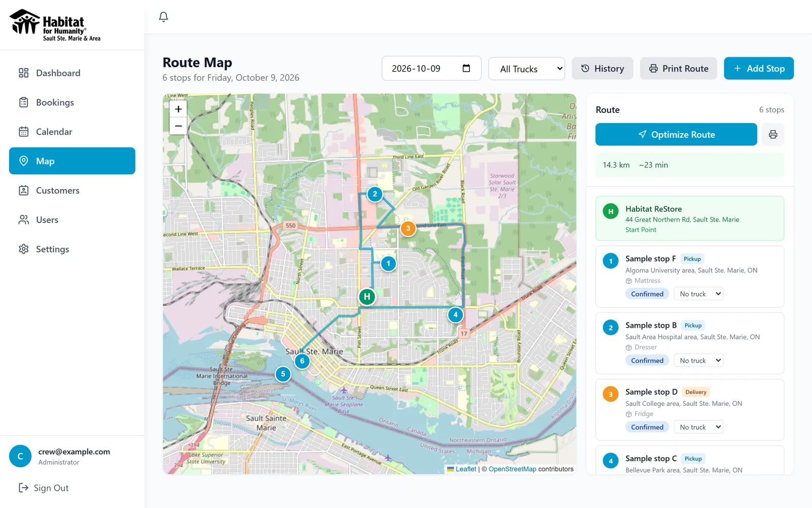Click map marker number 4
This screenshot has height=508, width=812.
455,315
